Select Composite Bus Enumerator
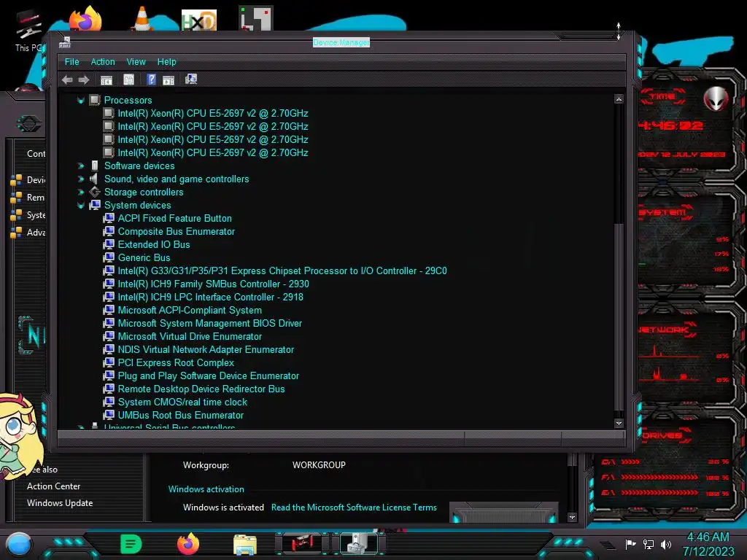 coord(177,231)
